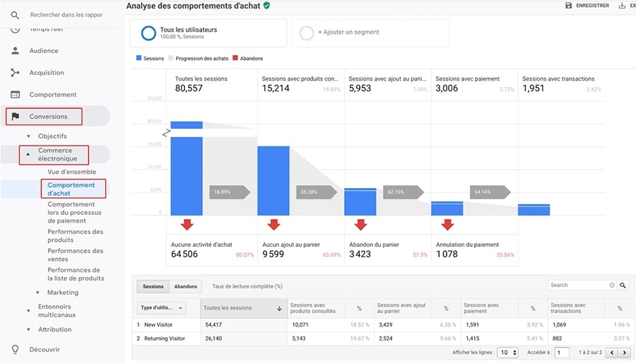Click + Ajouter un segment
Screen dimensions: 636x364
[348, 32]
